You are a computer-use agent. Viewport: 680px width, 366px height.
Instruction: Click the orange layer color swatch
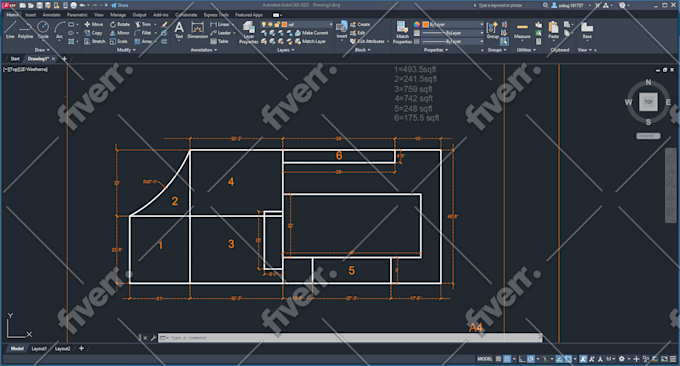tap(284, 24)
